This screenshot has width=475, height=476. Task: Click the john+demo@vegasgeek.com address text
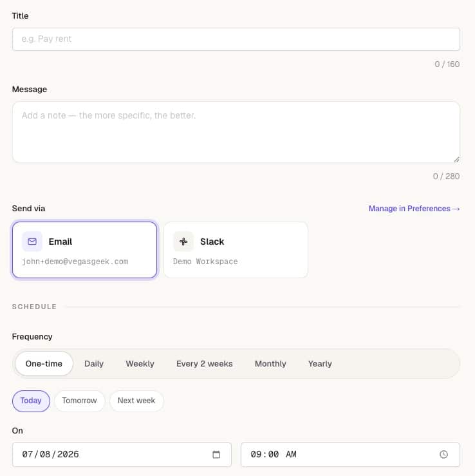tap(75, 262)
